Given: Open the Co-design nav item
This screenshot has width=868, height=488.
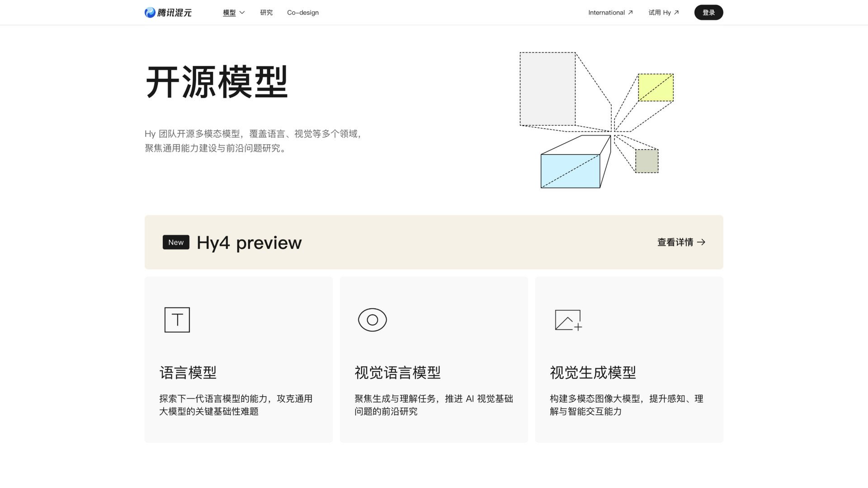Looking at the screenshot, I should coord(303,13).
